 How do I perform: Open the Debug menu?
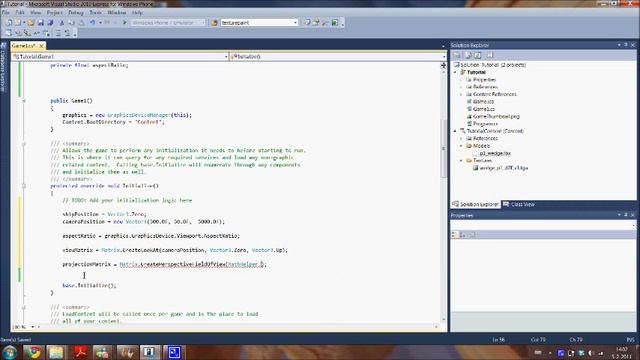click(76, 13)
